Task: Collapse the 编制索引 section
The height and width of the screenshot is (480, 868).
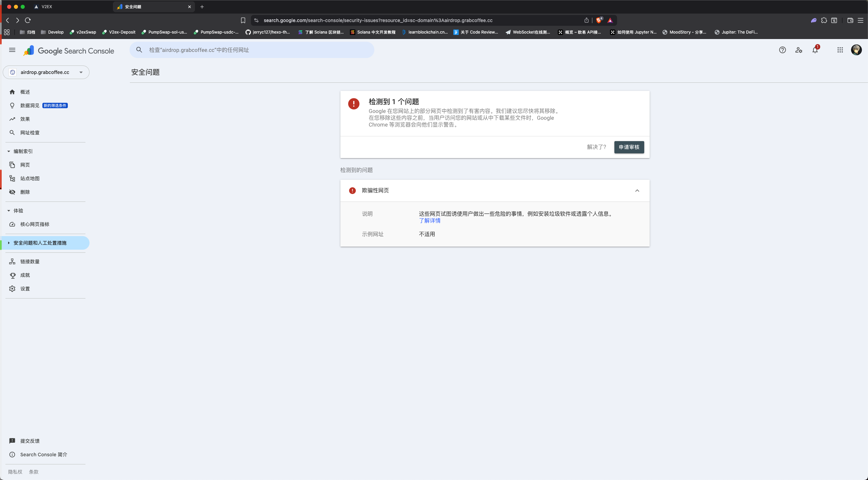Action: pos(8,151)
